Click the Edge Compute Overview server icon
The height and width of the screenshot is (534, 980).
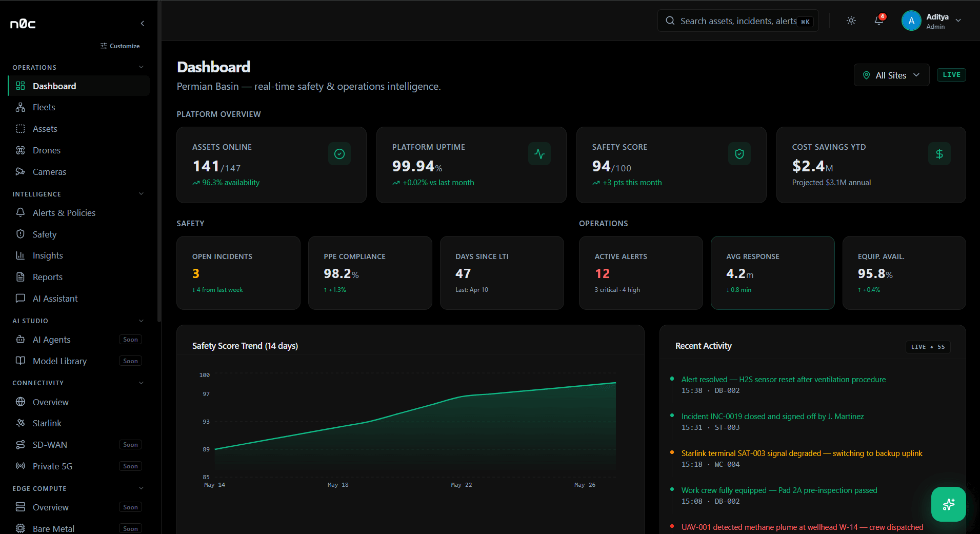pyautogui.click(x=21, y=507)
